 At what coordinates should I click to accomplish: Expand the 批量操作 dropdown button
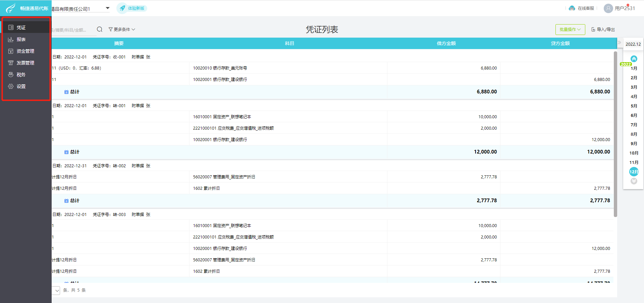coord(570,30)
